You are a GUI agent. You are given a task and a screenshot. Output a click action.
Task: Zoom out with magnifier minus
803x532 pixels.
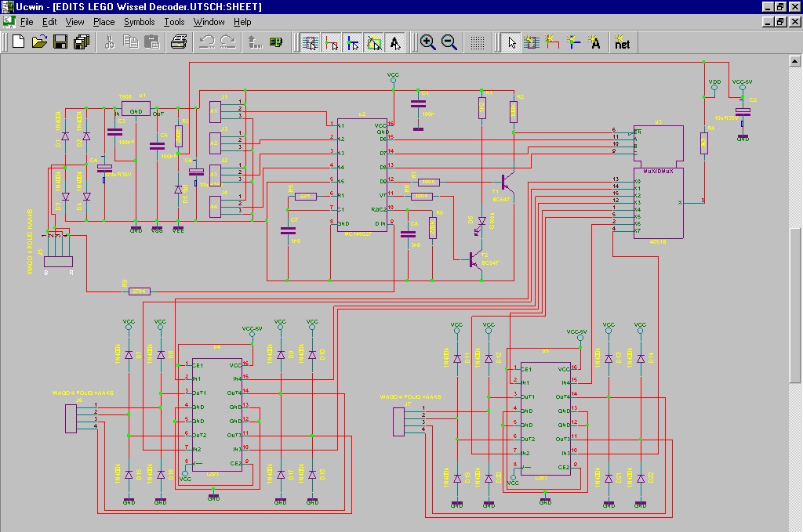[449, 42]
